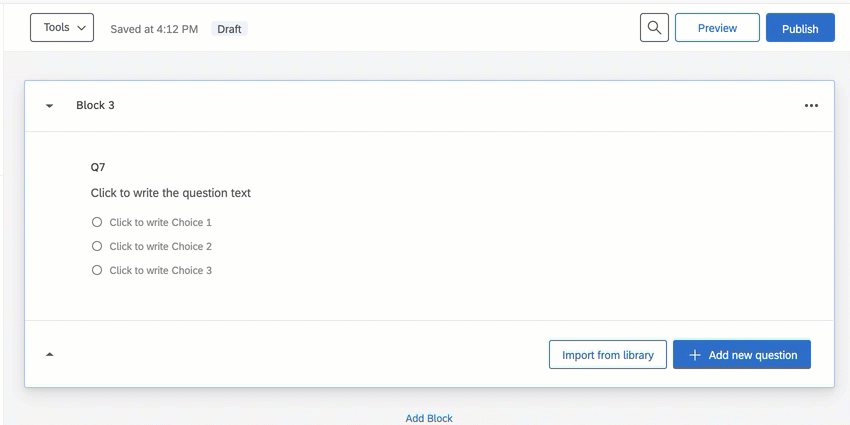The width and height of the screenshot is (850, 425).
Task: Click the Add Block link
Action: click(x=429, y=418)
